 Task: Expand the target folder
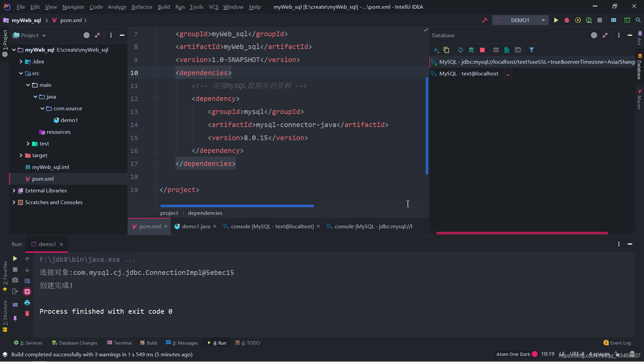click(21, 155)
